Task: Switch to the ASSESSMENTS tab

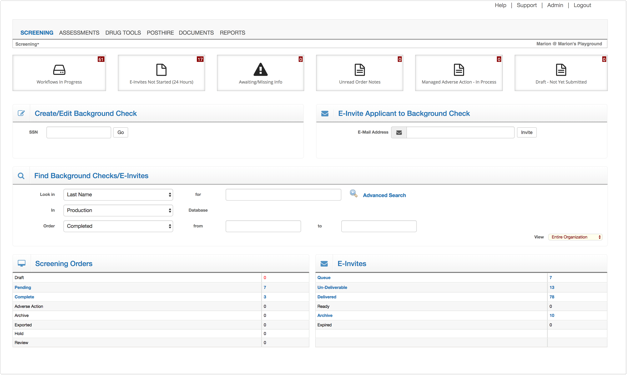Action: [x=79, y=33]
